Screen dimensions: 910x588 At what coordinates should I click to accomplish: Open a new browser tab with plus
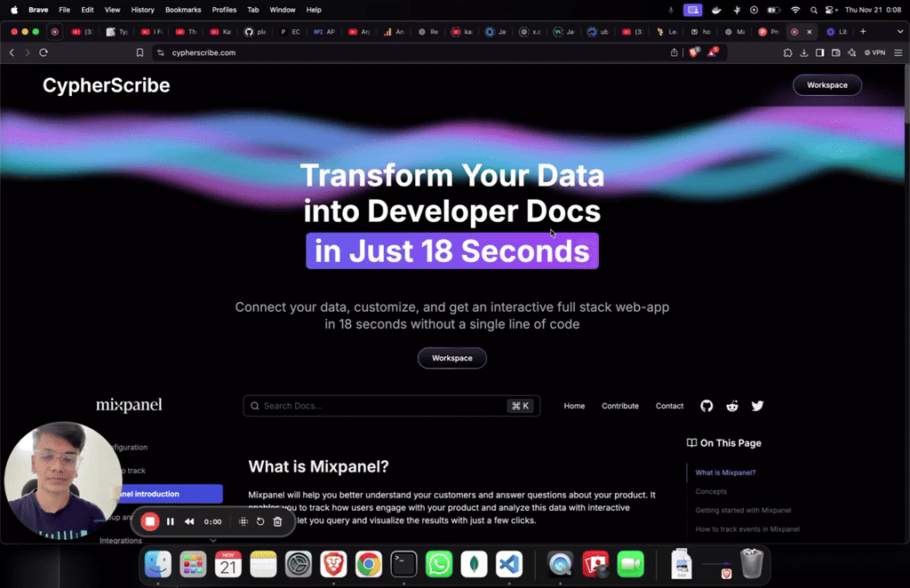pyautogui.click(x=863, y=31)
